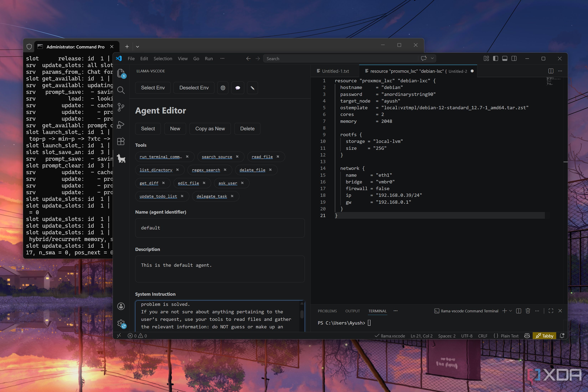Open the Extensions view icon
The height and width of the screenshot is (392, 588).
tap(121, 141)
